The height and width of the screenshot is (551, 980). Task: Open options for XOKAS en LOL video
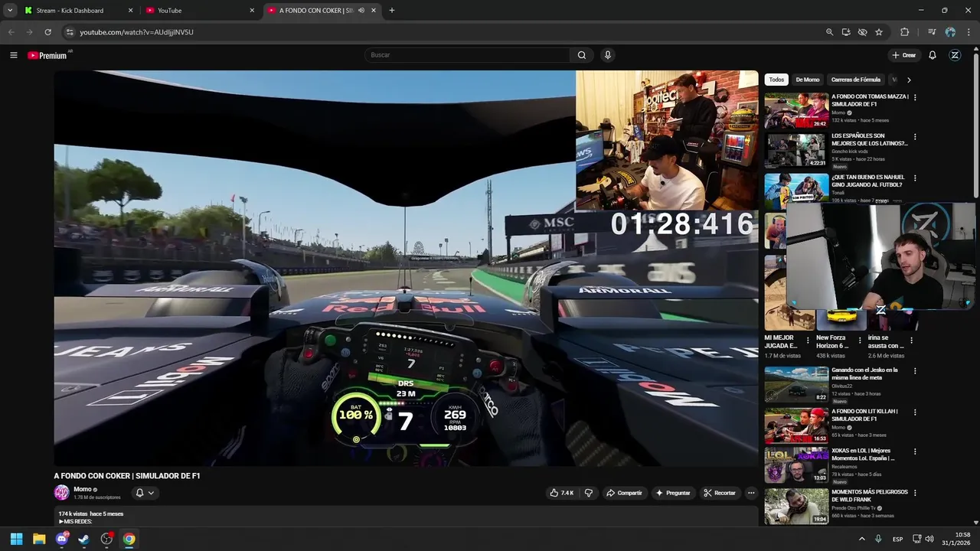[x=915, y=452]
